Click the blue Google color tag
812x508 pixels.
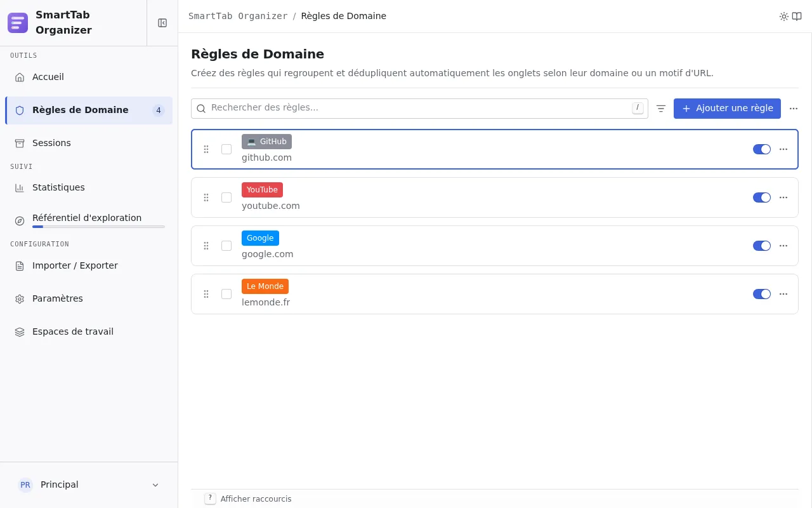click(260, 238)
